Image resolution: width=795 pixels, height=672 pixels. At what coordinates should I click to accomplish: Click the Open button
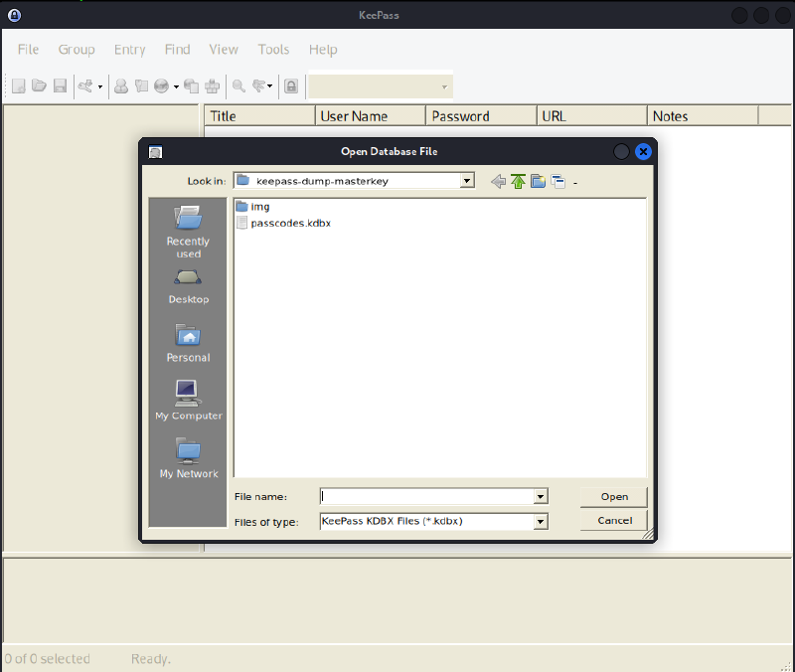pos(613,496)
